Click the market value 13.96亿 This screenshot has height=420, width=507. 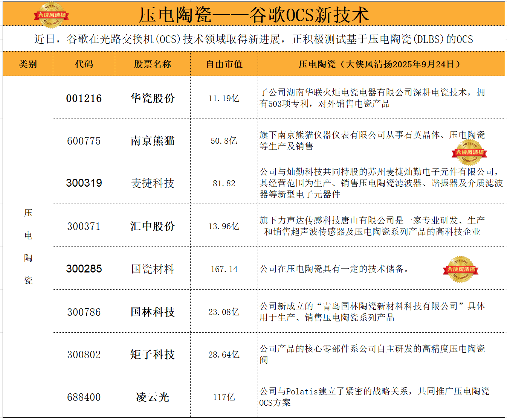point(224,226)
